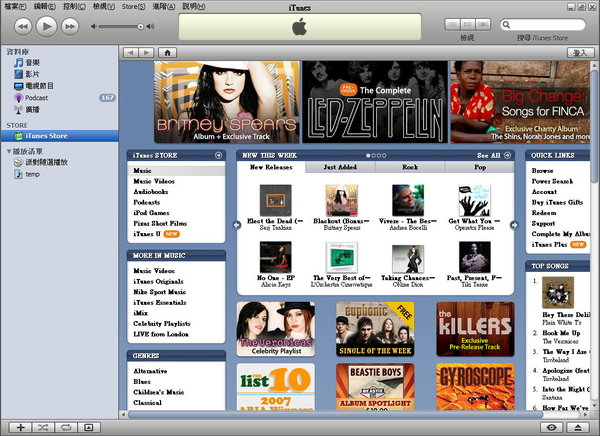The image size is (600, 436).
Task: Click the Power Search quick link
Action: [x=552, y=181]
